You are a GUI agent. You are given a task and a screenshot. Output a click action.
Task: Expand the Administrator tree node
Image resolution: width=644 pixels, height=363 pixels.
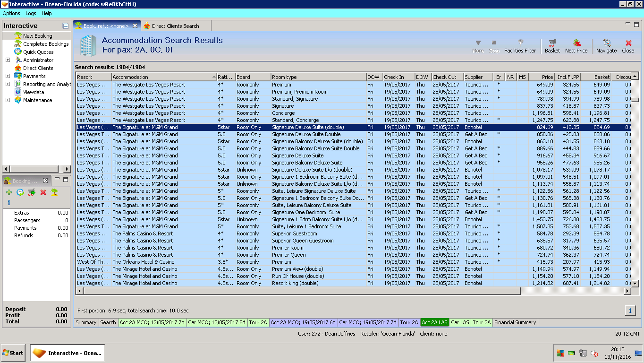(x=8, y=60)
